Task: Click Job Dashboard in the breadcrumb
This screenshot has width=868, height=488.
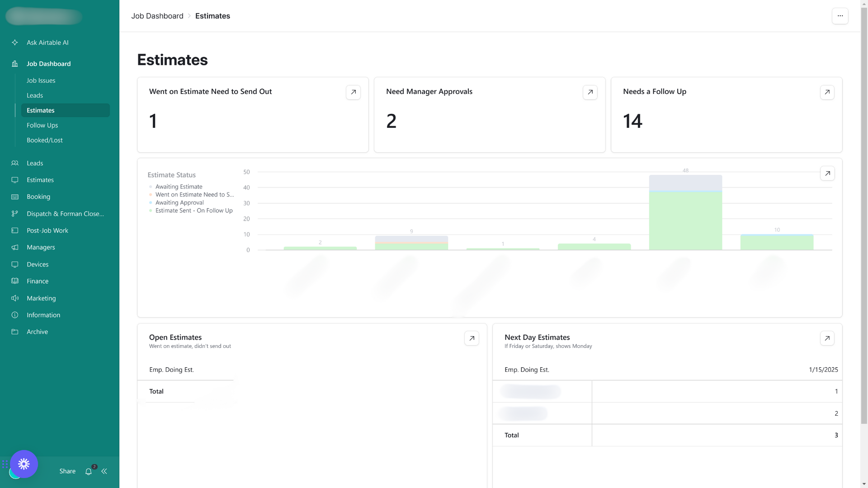Action: coord(157,16)
